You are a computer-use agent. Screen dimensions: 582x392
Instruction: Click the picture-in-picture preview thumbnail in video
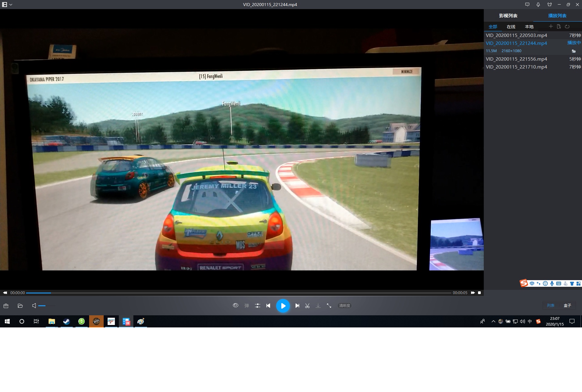[457, 244]
